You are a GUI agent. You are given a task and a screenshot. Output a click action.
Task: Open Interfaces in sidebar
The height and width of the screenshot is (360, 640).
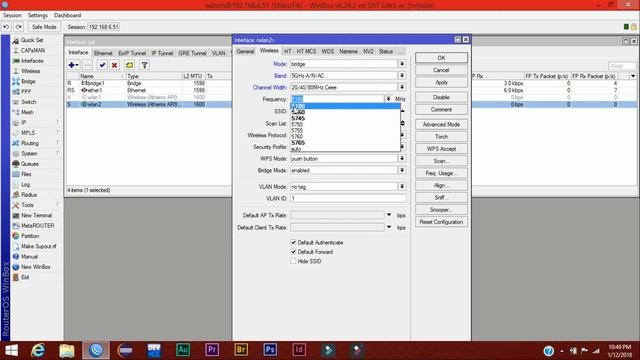32,61
